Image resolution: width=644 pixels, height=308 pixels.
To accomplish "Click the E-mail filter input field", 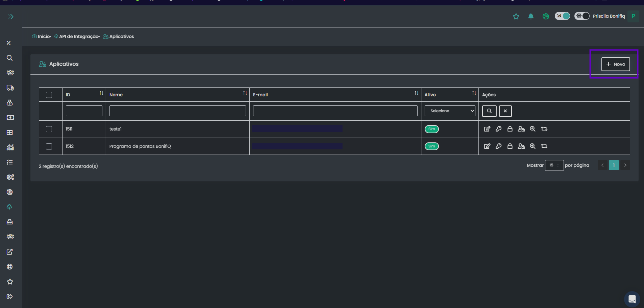I will tap(335, 111).
